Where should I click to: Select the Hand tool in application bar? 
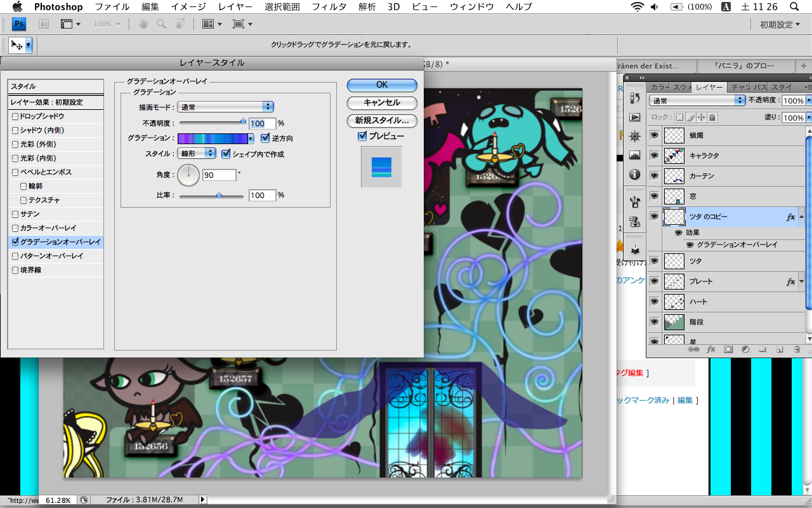[143, 24]
